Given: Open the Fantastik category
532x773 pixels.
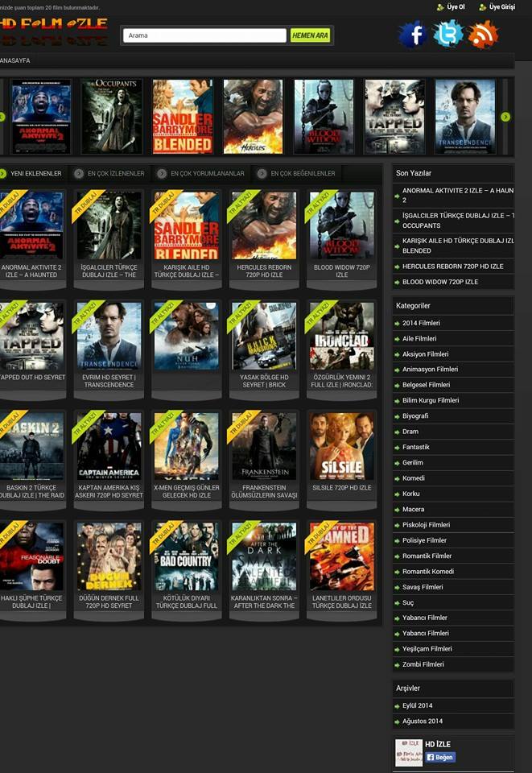Looking at the screenshot, I should (416, 447).
